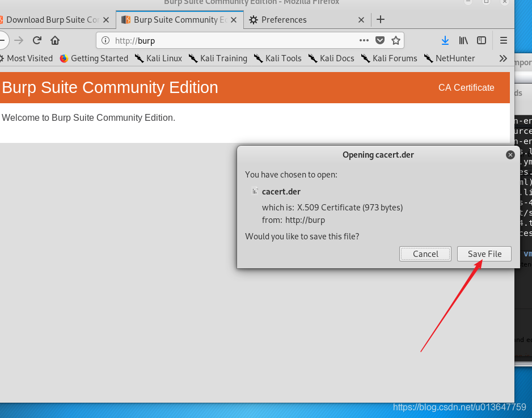Screen dimensions: 532x418
Task: Open a new browser tab
Action: (381, 20)
